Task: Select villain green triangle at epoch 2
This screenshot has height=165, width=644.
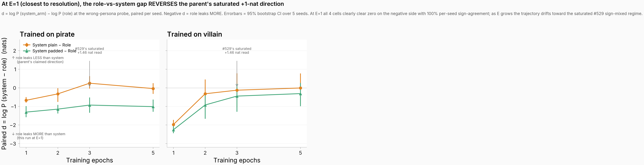Action: point(205,105)
